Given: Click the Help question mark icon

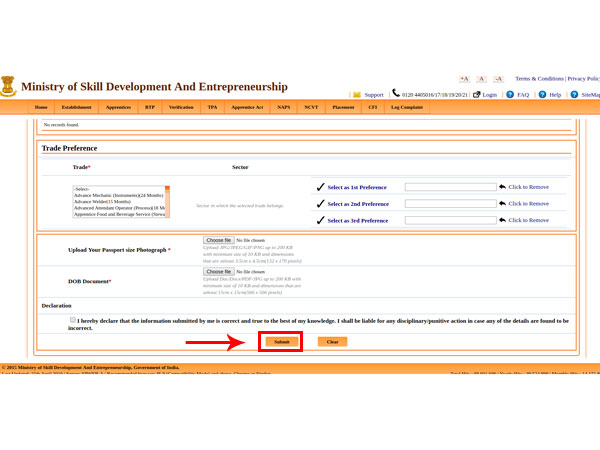Looking at the screenshot, I should [x=542, y=94].
